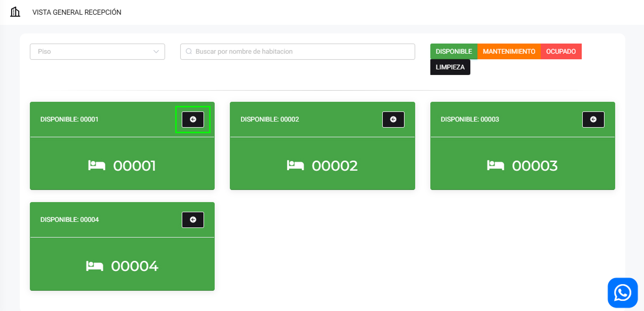Open the WhatsApp chat button
The height and width of the screenshot is (311, 644).
(x=622, y=293)
